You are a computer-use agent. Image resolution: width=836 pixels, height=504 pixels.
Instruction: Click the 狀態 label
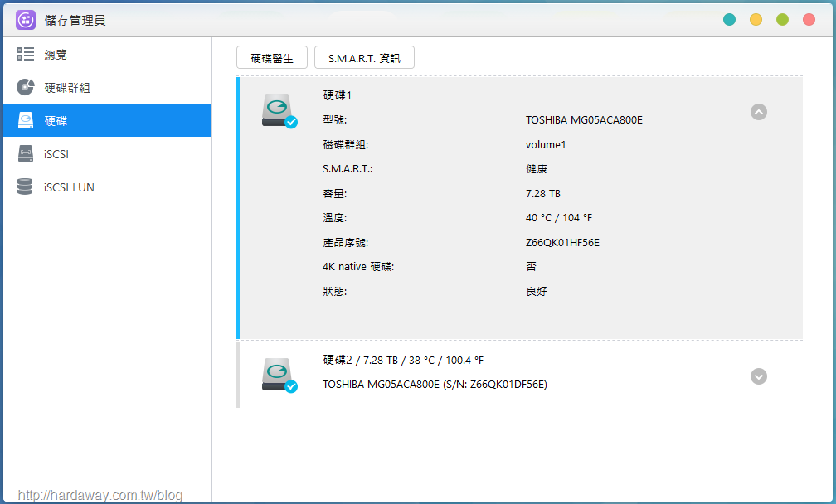(x=334, y=292)
